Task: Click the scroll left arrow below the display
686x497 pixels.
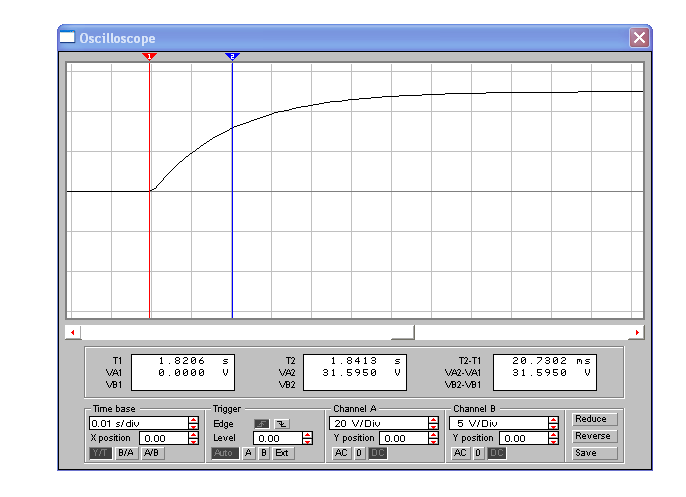Action: 73,332
